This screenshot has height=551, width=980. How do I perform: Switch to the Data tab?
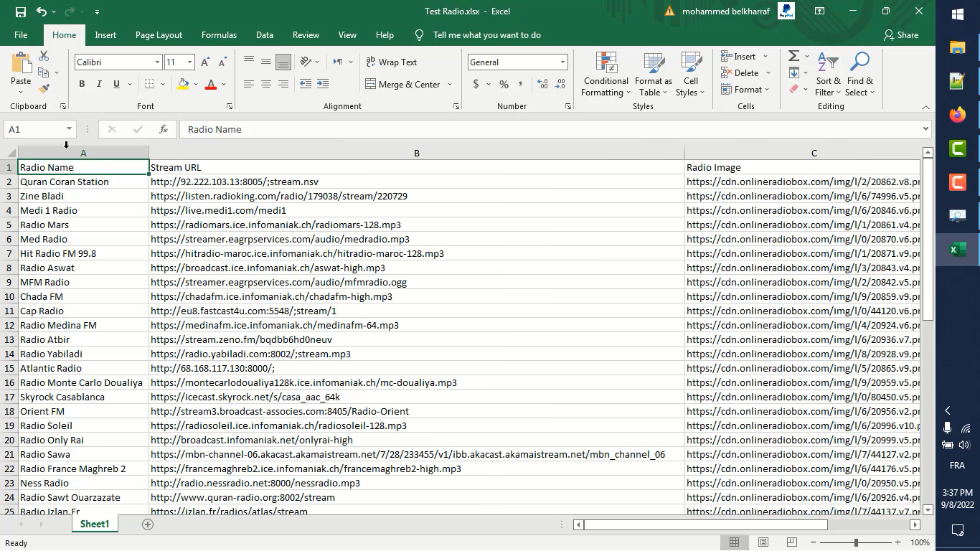[x=265, y=35]
